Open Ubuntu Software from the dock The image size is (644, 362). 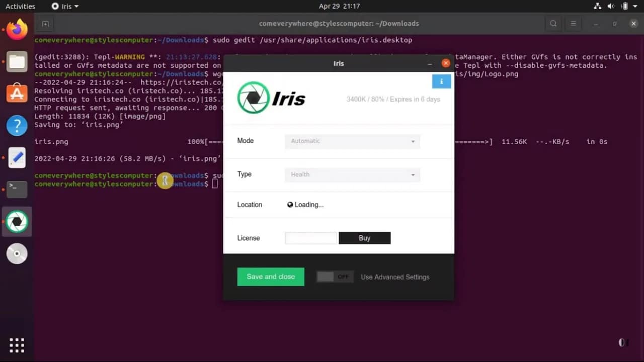click(x=17, y=94)
